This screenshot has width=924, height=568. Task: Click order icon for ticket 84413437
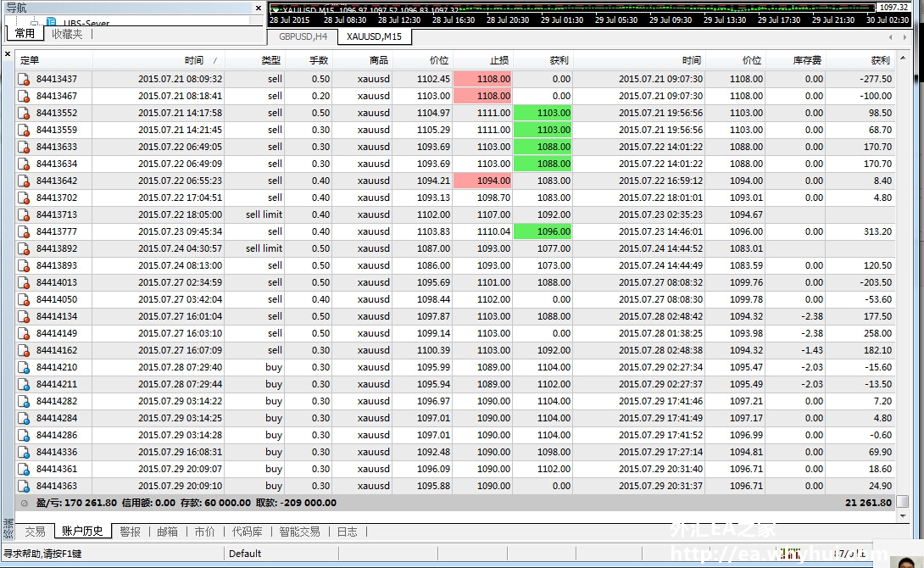click(24, 79)
